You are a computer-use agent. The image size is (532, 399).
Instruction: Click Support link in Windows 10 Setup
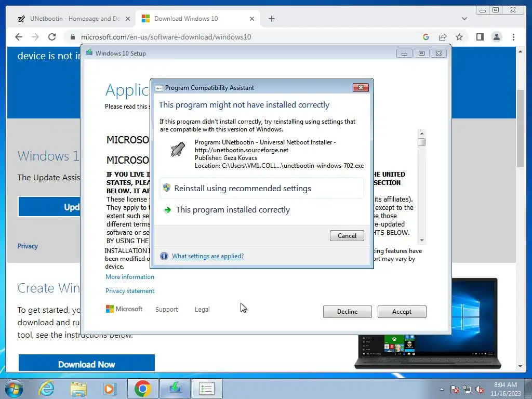point(167,310)
